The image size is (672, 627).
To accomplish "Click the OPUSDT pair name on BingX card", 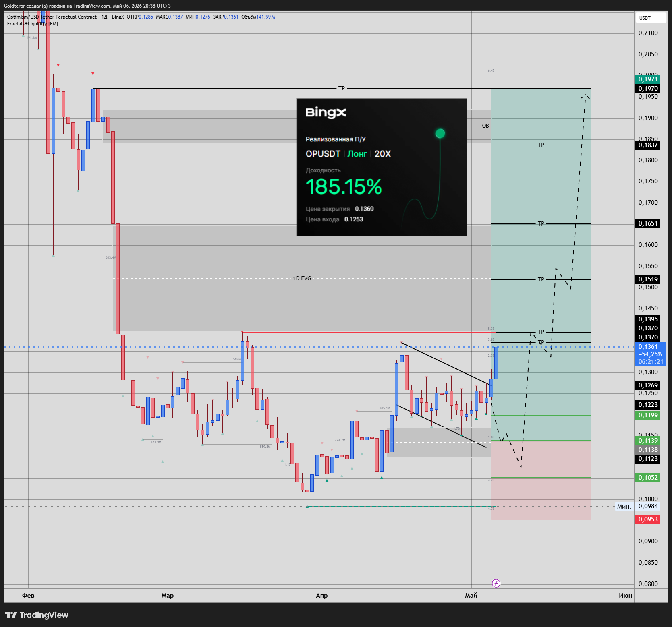I will coord(323,154).
